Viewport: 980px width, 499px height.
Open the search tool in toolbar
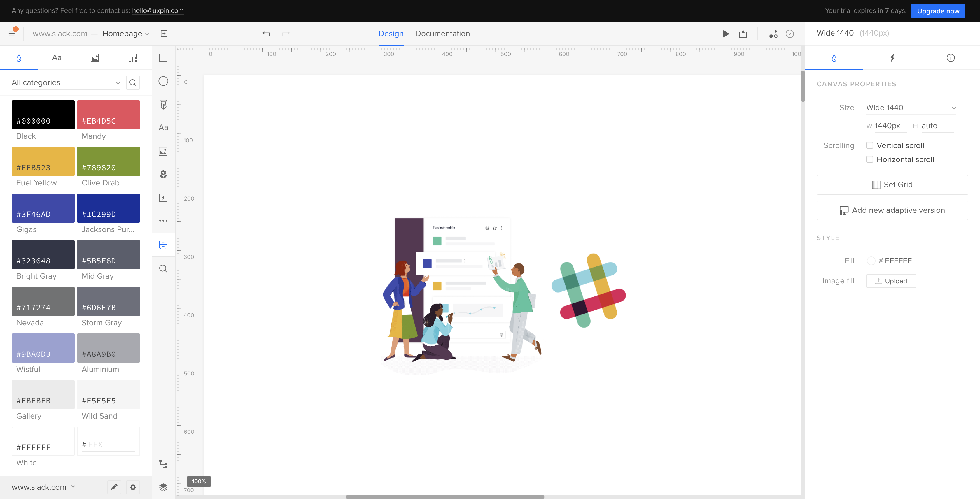163,269
